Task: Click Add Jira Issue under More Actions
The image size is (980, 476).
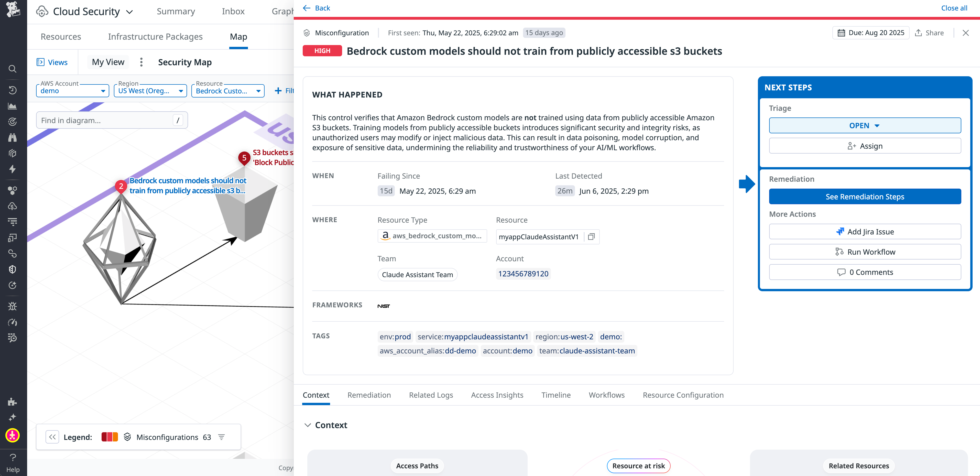Action: [x=864, y=231]
